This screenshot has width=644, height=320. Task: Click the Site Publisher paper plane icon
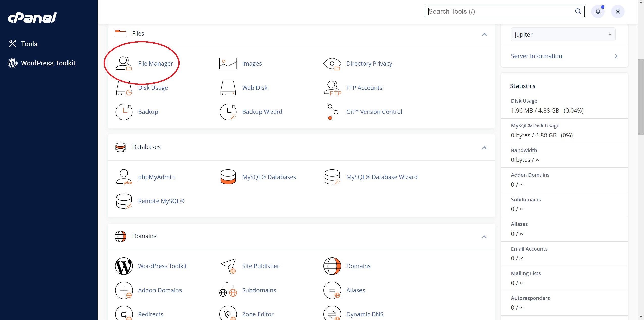click(228, 266)
